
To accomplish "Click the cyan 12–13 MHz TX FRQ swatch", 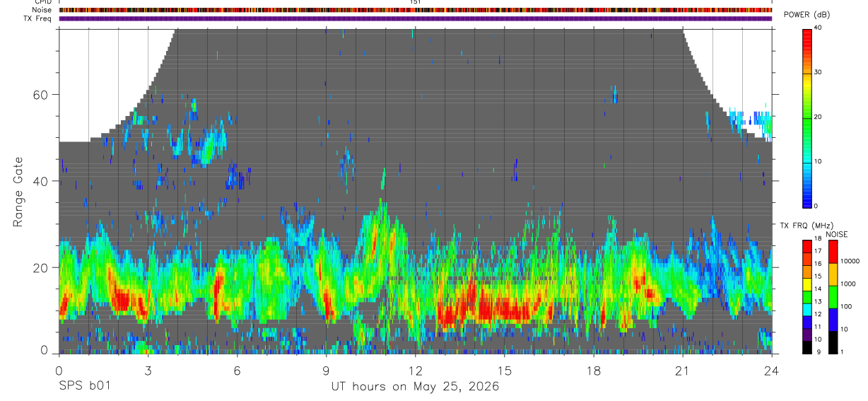I will [x=807, y=309].
